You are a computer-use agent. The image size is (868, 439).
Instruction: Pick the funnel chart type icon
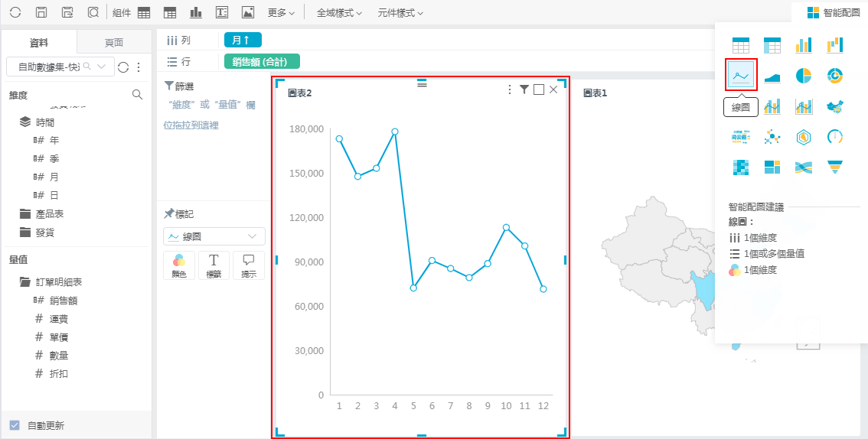tap(835, 167)
